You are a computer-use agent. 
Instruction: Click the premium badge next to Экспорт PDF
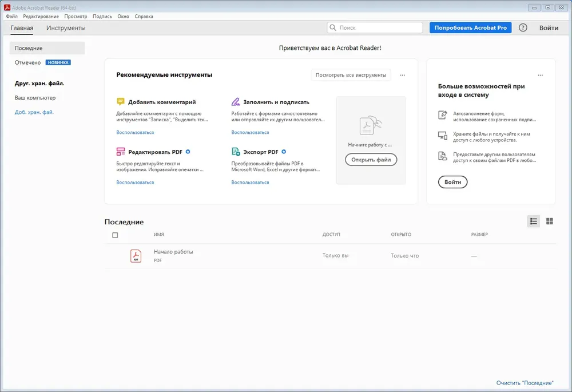tap(284, 152)
